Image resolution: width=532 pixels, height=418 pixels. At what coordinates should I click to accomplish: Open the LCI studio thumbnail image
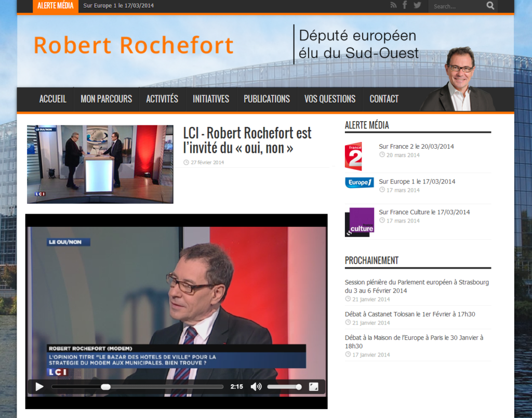(100, 164)
